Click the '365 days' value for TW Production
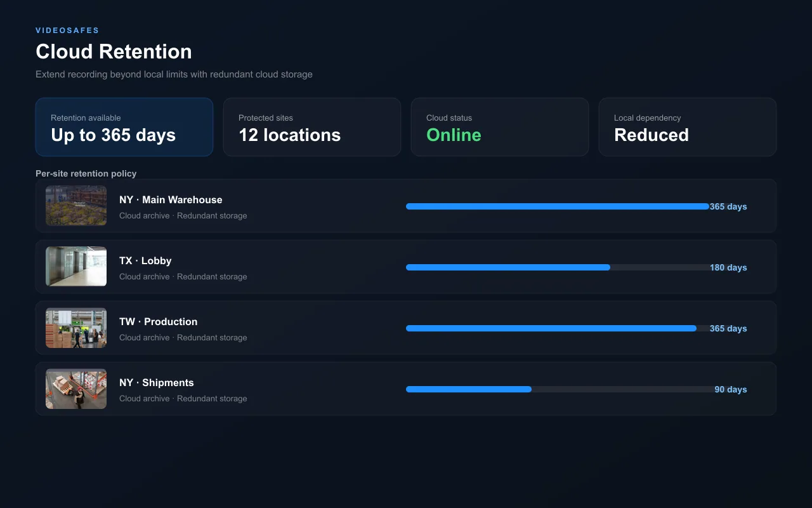Viewport: 812px width, 508px height. click(x=728, y=328)
